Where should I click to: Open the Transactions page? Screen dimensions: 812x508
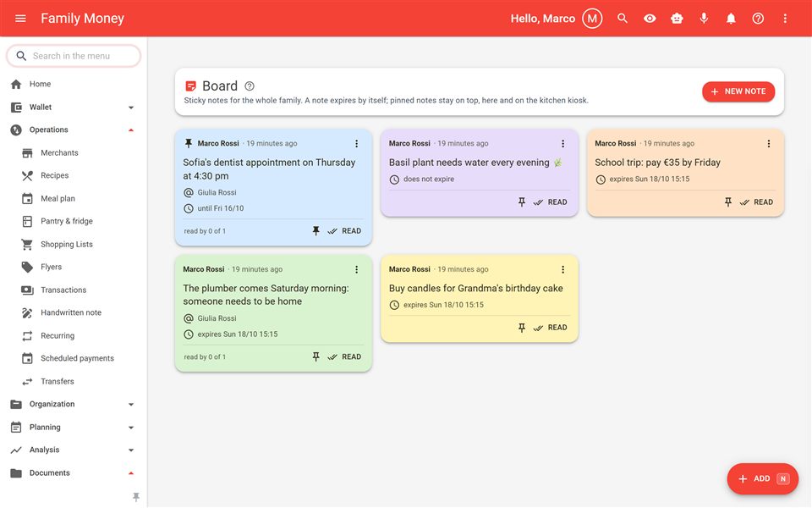coord(74,290)
